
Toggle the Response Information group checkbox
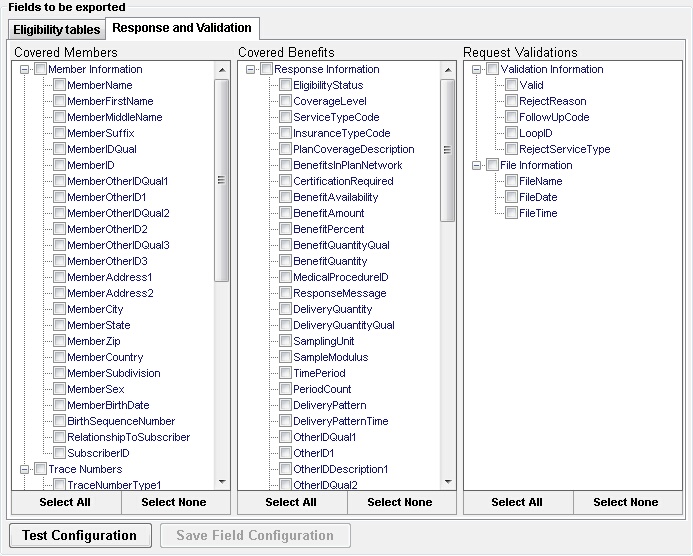[x=267, y=69]
